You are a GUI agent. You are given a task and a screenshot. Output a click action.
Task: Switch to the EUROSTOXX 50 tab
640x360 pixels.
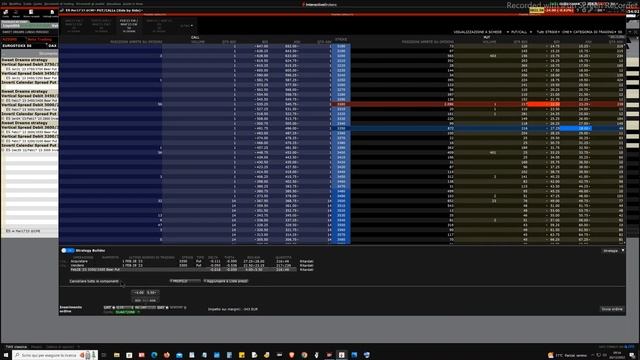pyautogui.click(x=17, y=46)
